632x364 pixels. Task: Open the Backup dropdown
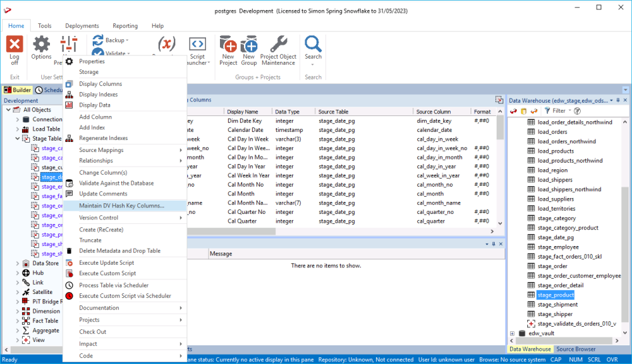(x=115, y=41)
